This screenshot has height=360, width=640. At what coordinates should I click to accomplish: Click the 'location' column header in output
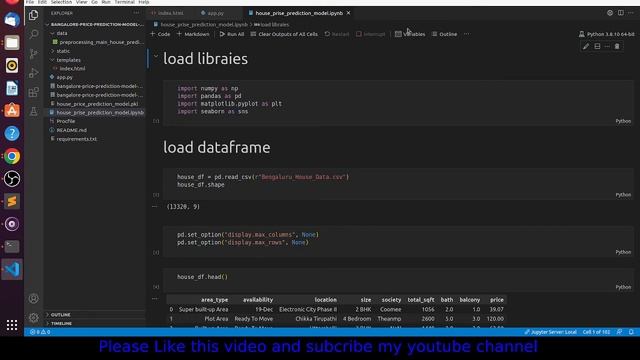coord(325,300)
